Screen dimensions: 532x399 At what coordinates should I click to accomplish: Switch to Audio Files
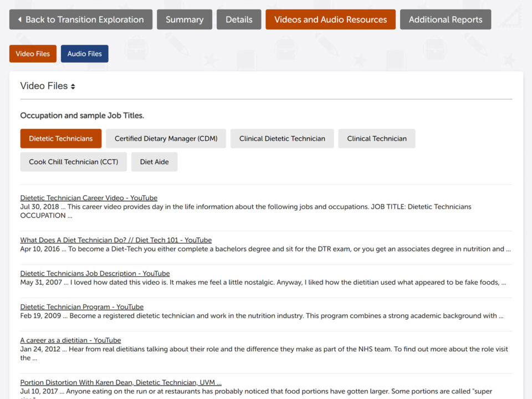click(84, 54)
